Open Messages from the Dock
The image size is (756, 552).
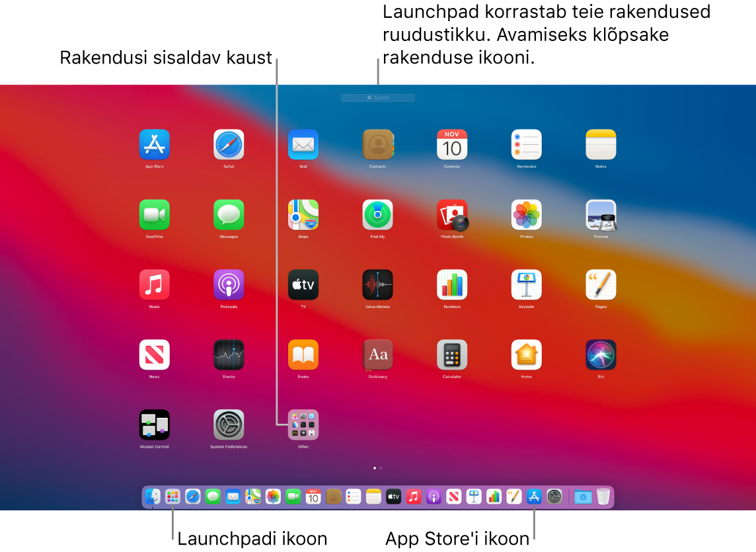click(213, 496)
